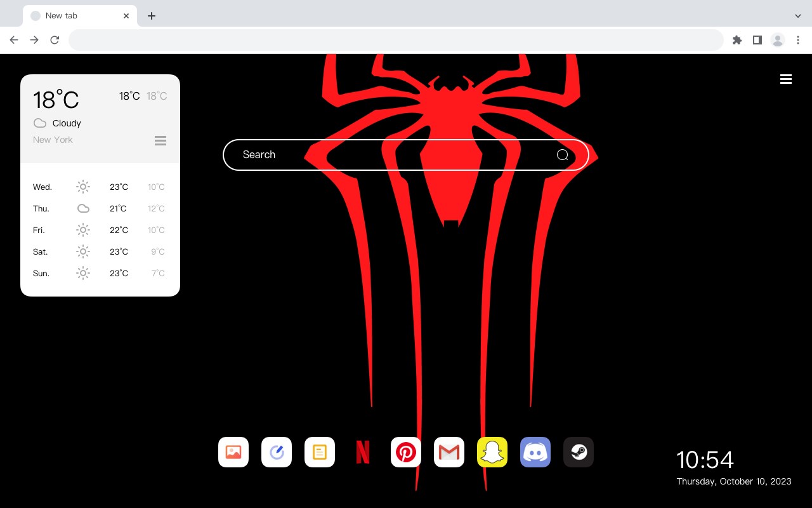Click the sunny icon for Sun.

[x=83, y=273]
